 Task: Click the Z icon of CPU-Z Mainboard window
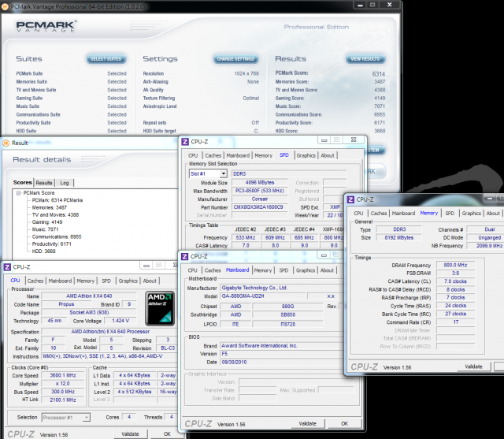click(184, 256)
